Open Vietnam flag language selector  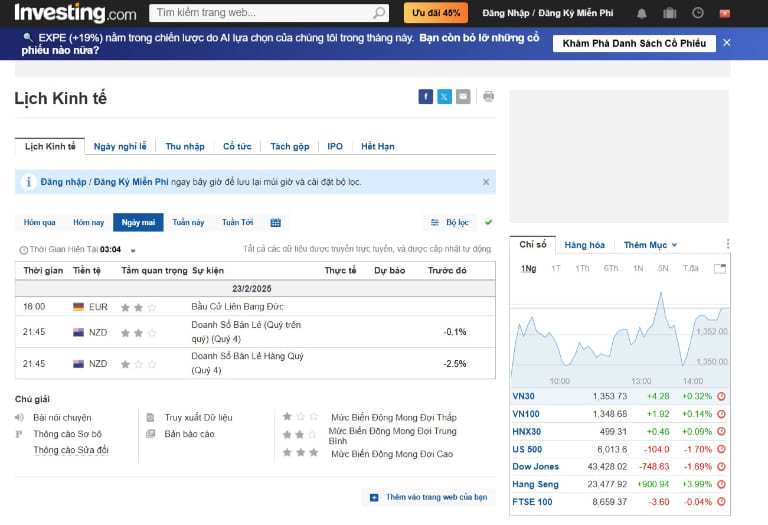click(725, 14)
